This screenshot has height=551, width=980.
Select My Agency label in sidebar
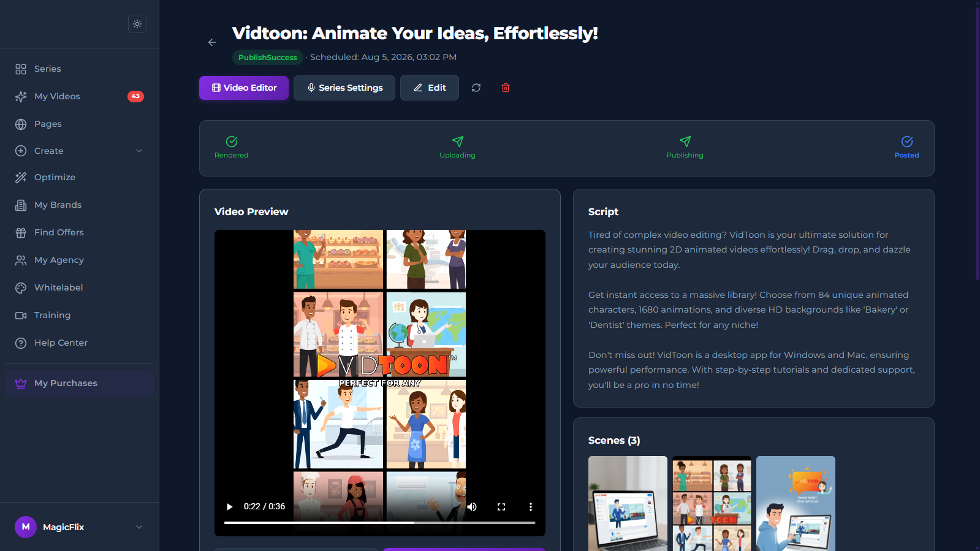(x=59, y=260)
